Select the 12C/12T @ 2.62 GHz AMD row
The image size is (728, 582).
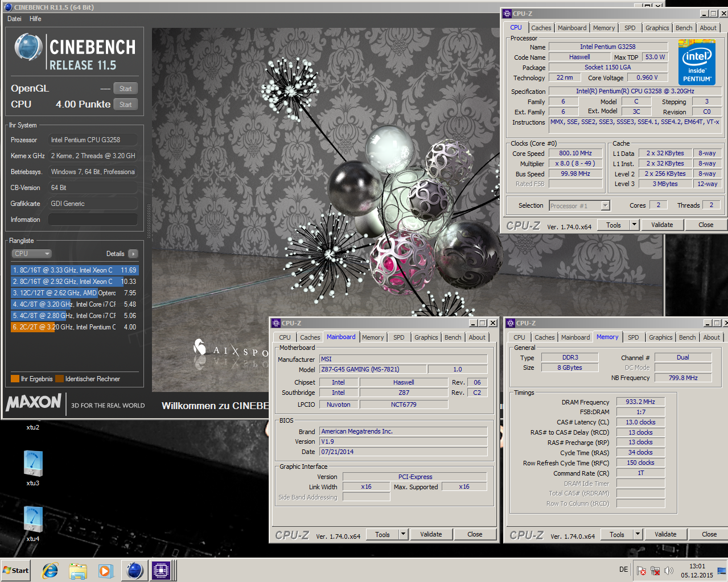coord(74,293)
